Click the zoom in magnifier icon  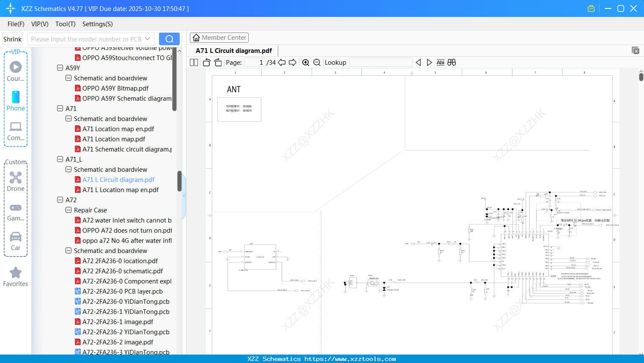[306, 63]
